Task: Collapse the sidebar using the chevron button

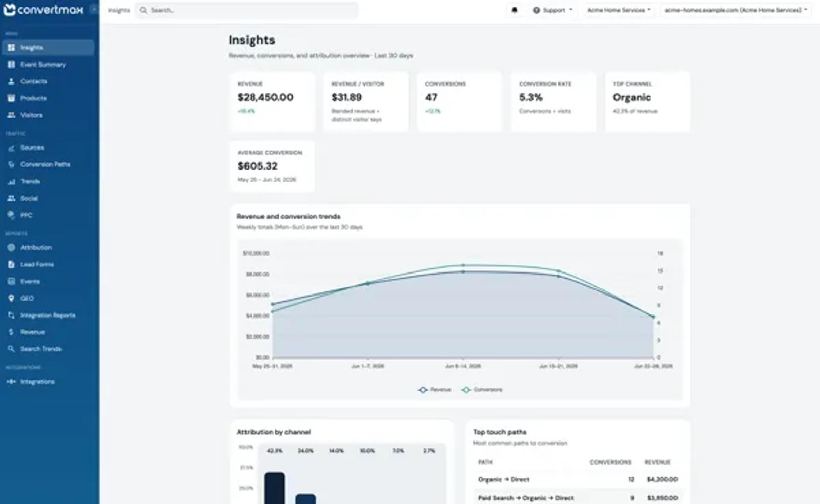Action: tap(94, 10)
